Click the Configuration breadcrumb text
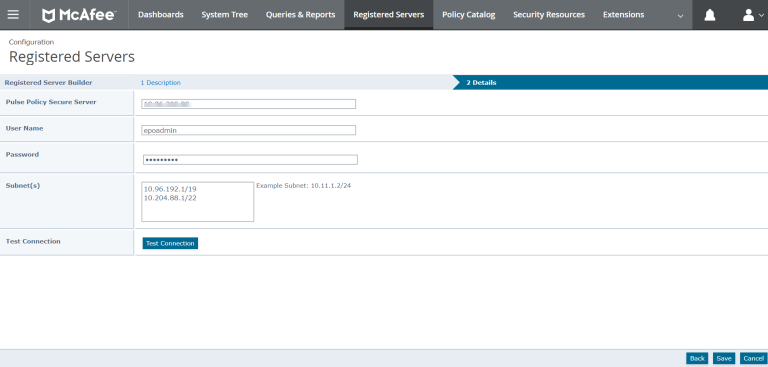The height and width of the screenshot is (367, 768). tap(31, 42)
